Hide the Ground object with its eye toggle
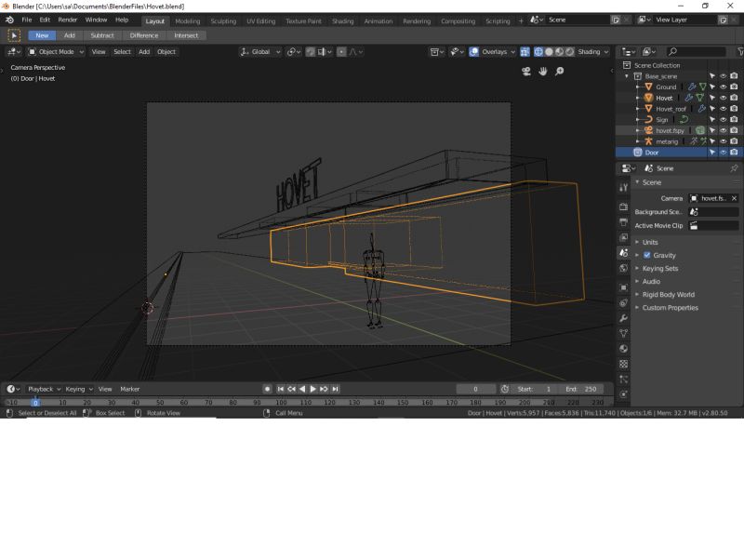Image resolution: width=744 pixels, height=560 pixels. pos(722,87)
